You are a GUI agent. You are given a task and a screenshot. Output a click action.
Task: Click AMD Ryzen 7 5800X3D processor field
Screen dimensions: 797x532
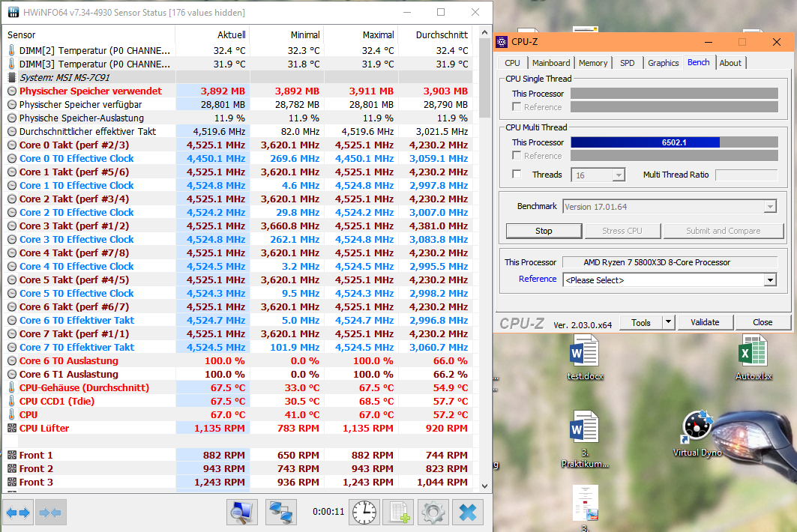(670, 262)
